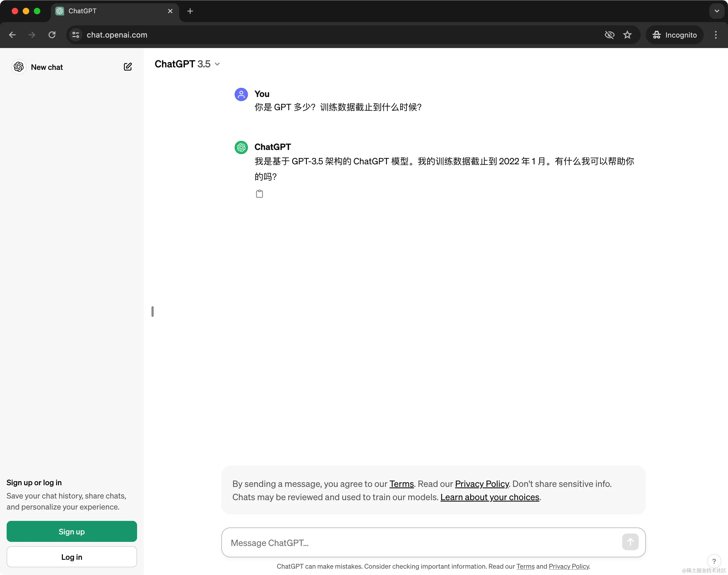The image size is (728, 575).
Task: Open the help question mark button
Action: coord(714,561)
